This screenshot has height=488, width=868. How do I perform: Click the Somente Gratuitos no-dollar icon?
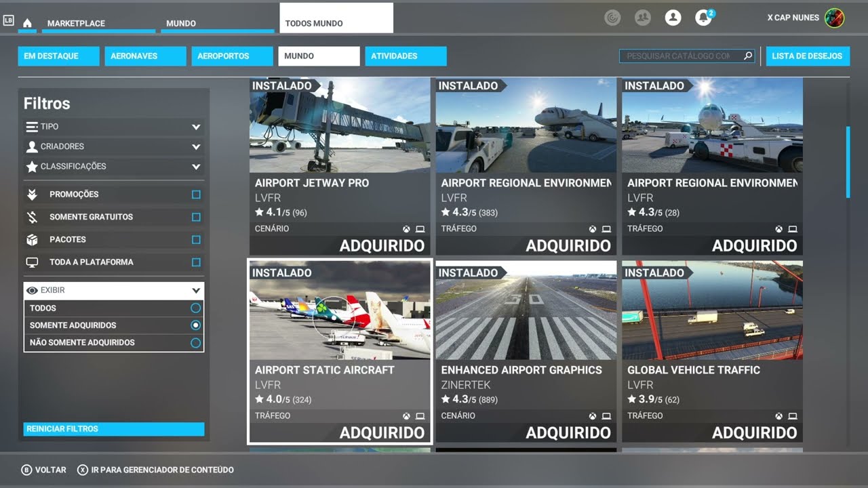click(x=32, y=217)
